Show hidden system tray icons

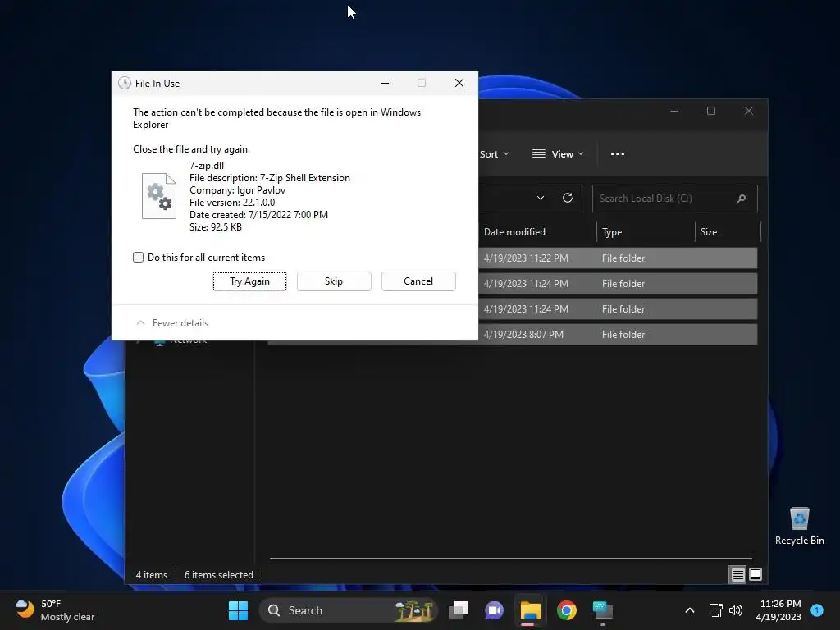[x=690, y=610]
